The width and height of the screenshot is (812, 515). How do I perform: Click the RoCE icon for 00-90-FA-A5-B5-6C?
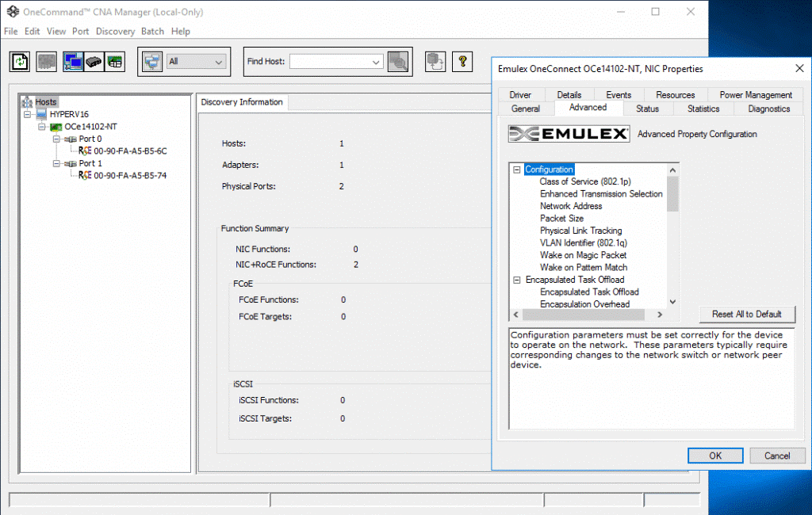(85, 151)
